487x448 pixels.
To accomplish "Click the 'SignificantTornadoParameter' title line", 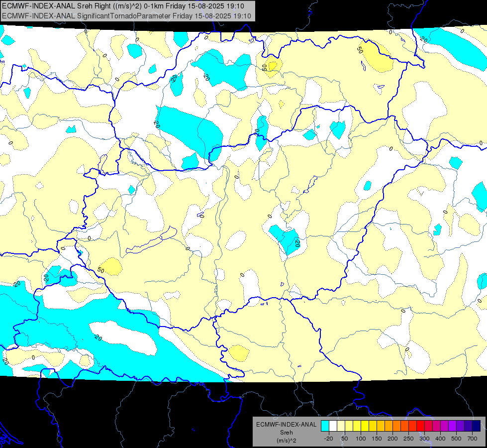I will coord(126,16).
